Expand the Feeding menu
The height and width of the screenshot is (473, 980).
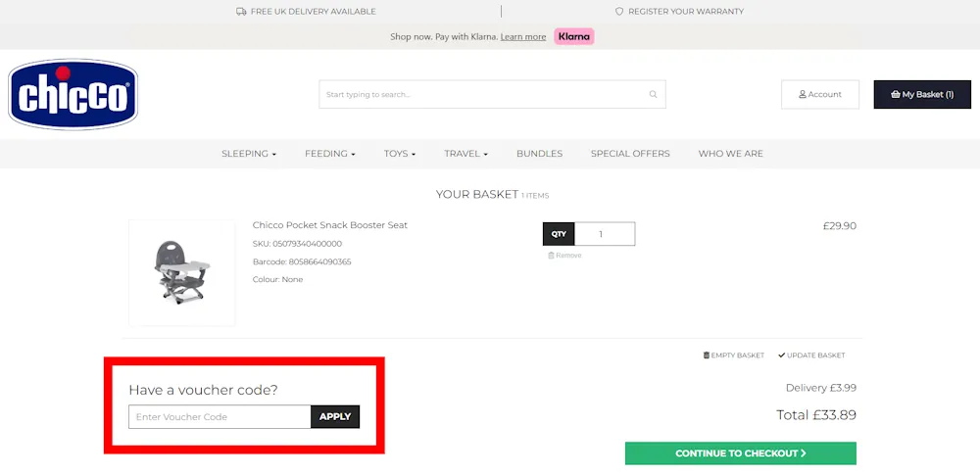click(330, 154)
